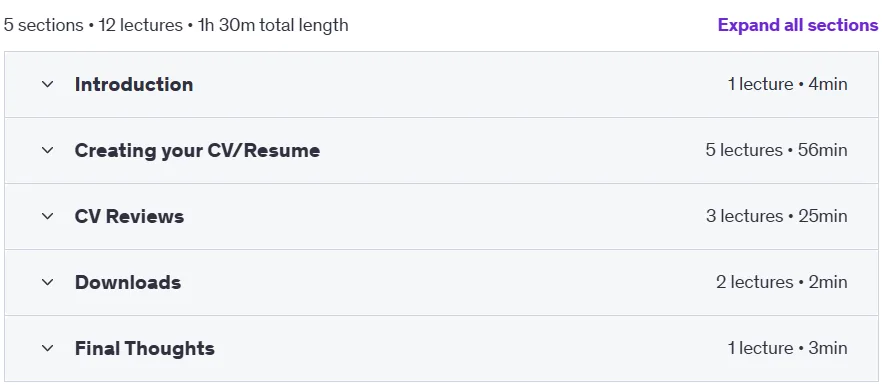This screenshot has height=385, width=882.
Task: Click the Expand all sections link
Action: tap(798, 25)
